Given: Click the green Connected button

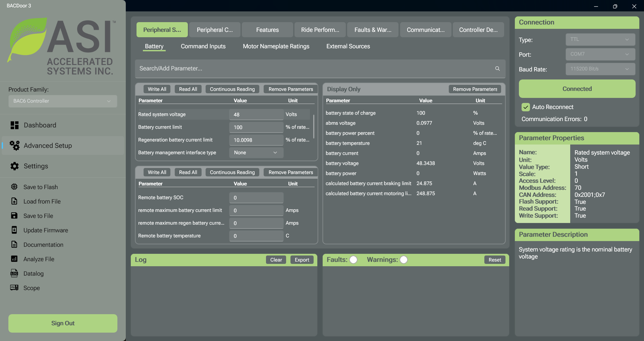Looking at the screenshot, I should click(577, 89).
